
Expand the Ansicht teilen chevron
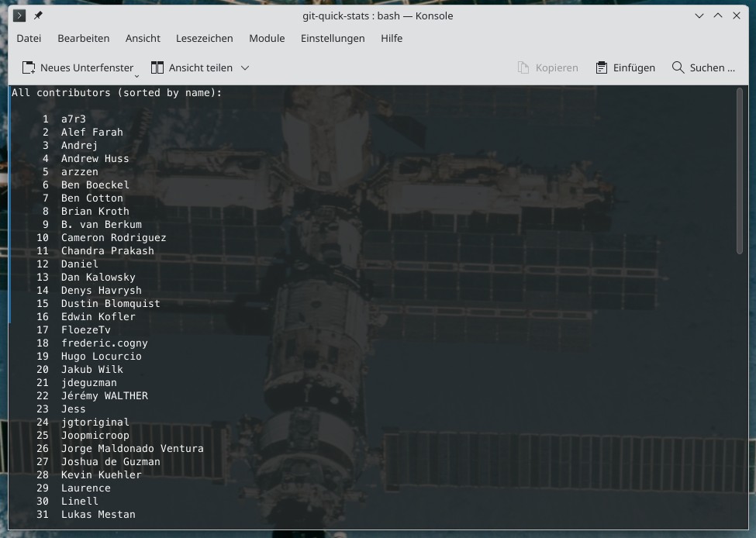pos(245,67)
